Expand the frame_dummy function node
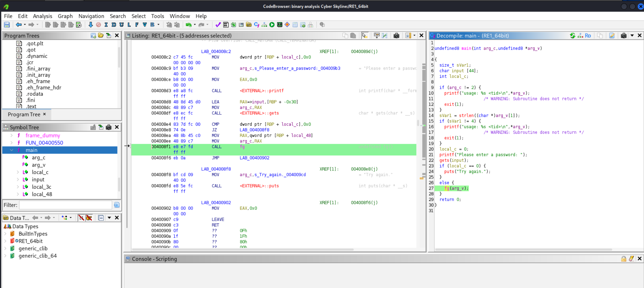Screen dimensions: 644x288 click(12, 135)
